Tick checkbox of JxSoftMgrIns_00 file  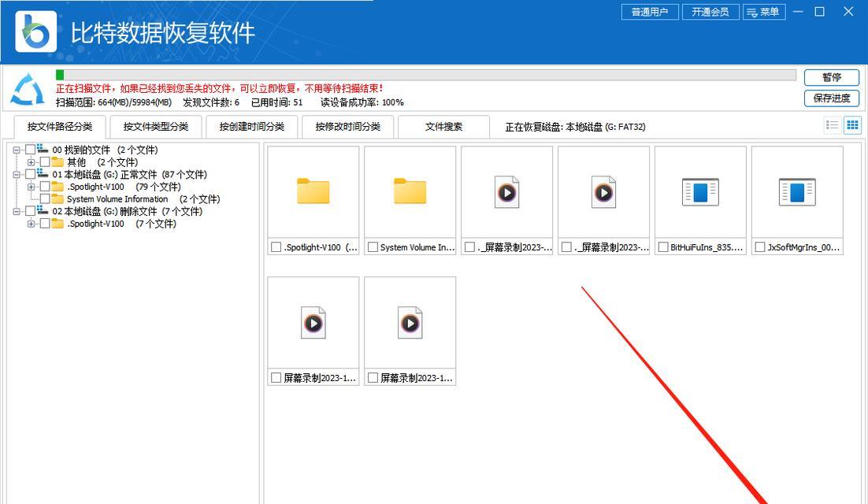point(760,247)
